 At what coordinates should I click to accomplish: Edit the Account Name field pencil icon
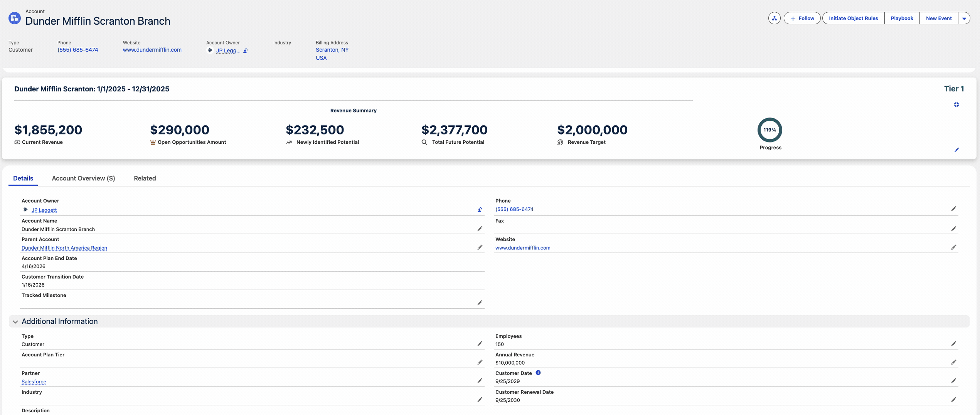pos(480,229)
